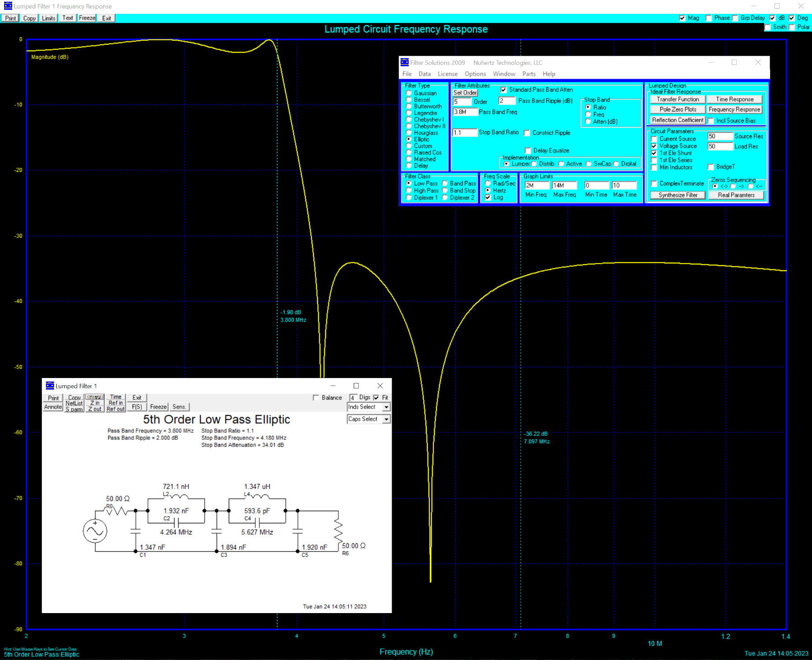The image size is (812, 660).
Task: Choose Rad/Sec frequency scale
Action: coord(488,183)
